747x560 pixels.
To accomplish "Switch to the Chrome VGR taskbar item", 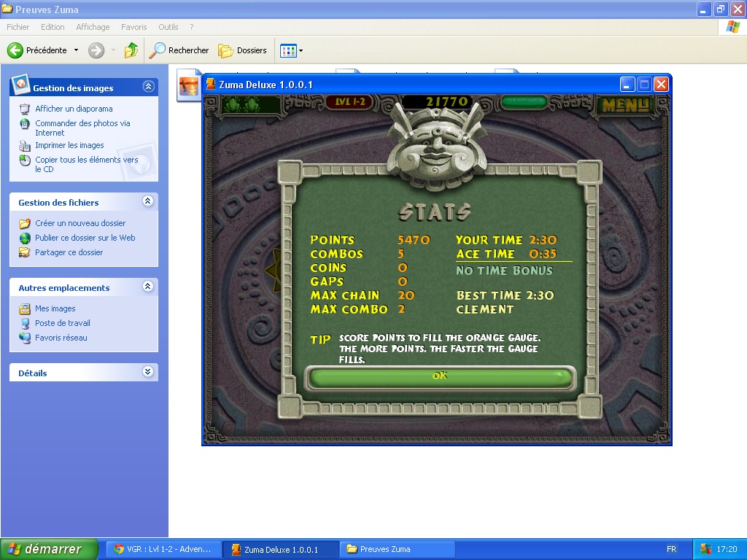I will (163, 549).
